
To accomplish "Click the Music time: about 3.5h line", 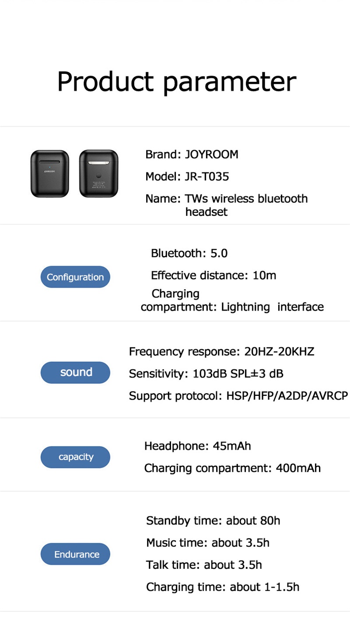I will (208, 543).
